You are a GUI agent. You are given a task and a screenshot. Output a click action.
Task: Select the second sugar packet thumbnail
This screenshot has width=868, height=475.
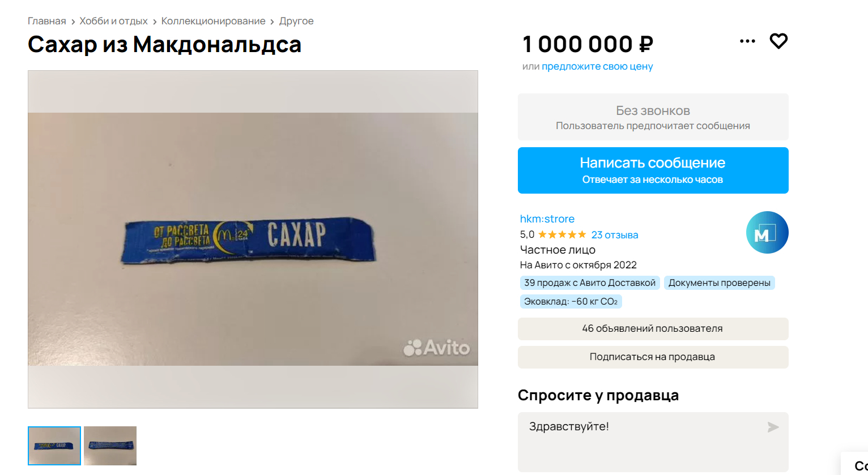click(110, 446)
